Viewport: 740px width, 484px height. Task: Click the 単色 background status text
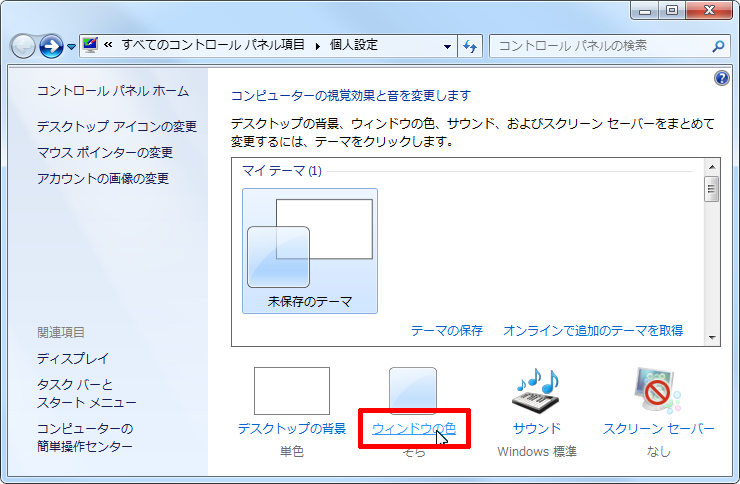tap(292, 451)
